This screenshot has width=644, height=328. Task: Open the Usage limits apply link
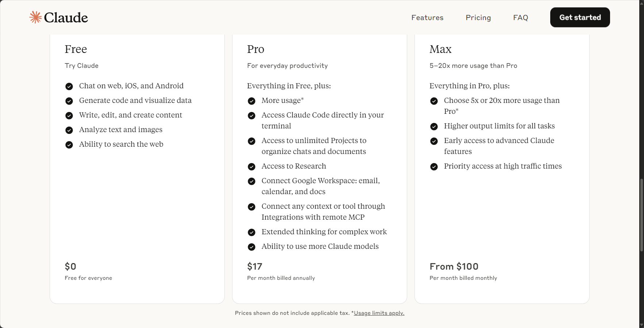(379, 313)
